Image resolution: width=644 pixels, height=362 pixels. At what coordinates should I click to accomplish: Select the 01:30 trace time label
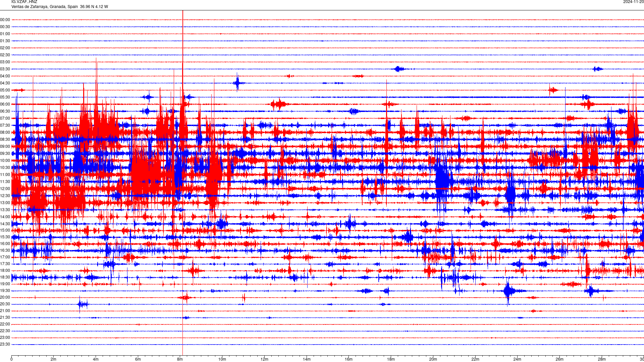pyautogui.click(x=5, y=41)
